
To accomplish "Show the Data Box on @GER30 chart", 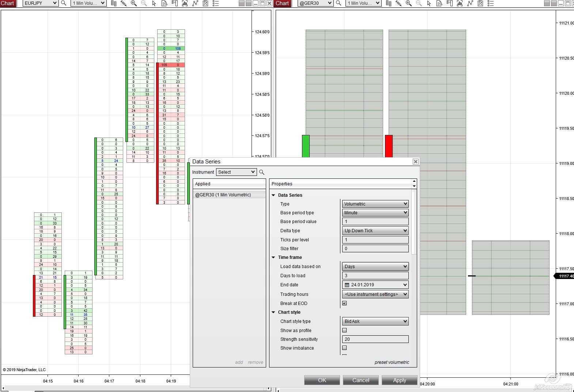I will click(439, 3).
